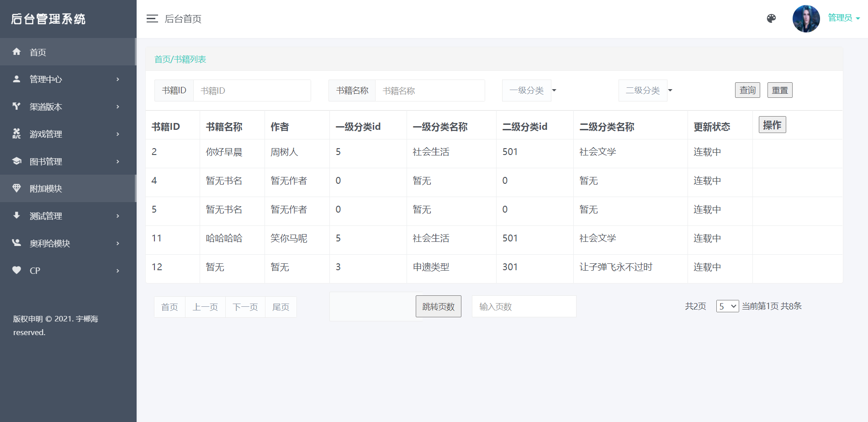Click the 查询 search button
The image size is (868, 422).
(747, 90)
